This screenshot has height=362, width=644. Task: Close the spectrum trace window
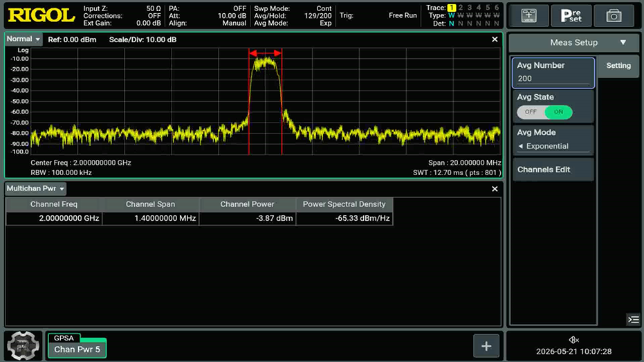click(495, 39)
